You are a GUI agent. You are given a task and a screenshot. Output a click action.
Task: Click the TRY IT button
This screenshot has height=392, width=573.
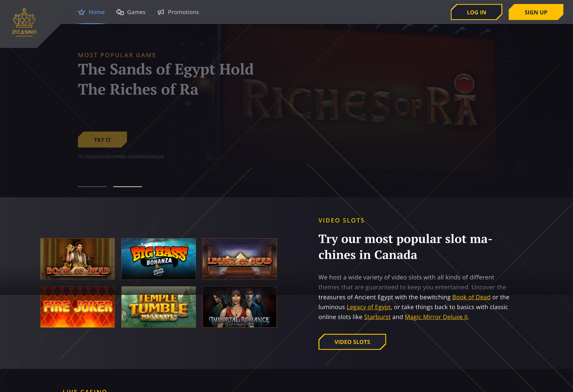pos(103,140)
